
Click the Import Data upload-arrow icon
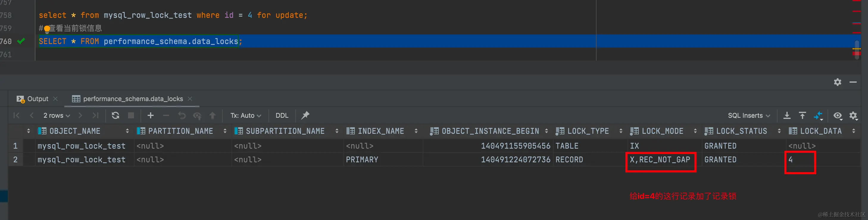(803, 115)
